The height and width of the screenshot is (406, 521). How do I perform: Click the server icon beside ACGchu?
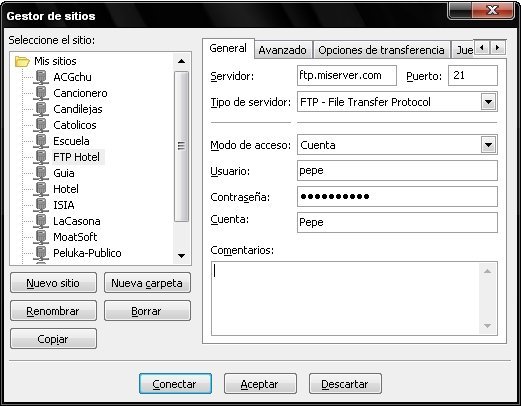[x=41, y=77]
